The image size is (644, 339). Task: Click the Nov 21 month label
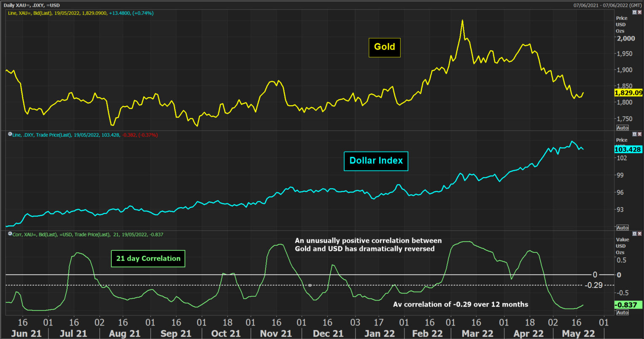coord(276,334)
